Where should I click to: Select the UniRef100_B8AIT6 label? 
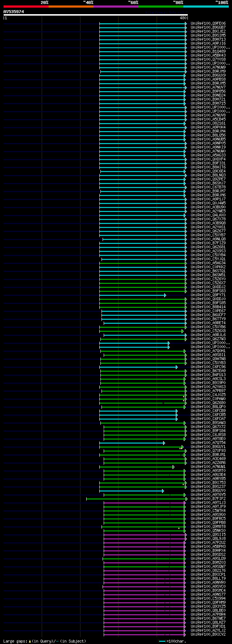208,167
